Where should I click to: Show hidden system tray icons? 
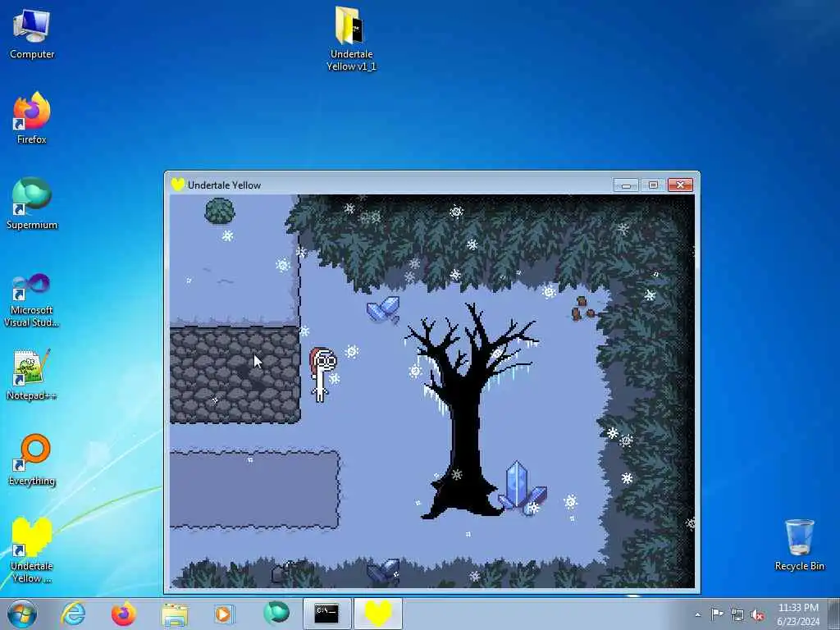(697, 614)
